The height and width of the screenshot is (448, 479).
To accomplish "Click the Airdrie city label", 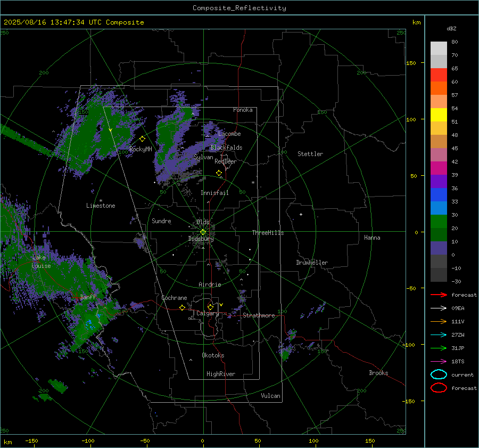I will tap(210, 284).
